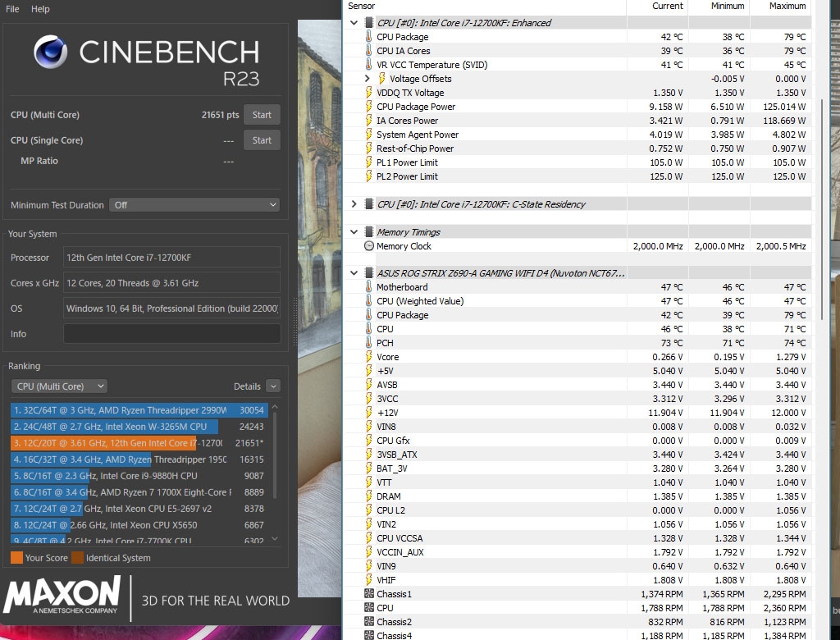Viewport: 840px width, 640px height.
Task: Click the lightning icon beside PL2 Power Limit
Action: (368, 176)
